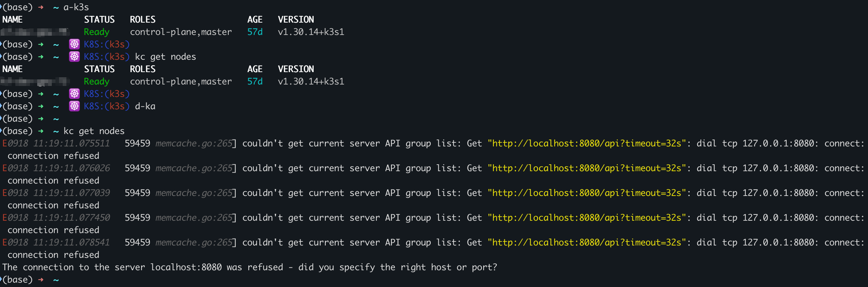Open the localhost URL in the 11:19:11.078541 error

pos(586,242)
